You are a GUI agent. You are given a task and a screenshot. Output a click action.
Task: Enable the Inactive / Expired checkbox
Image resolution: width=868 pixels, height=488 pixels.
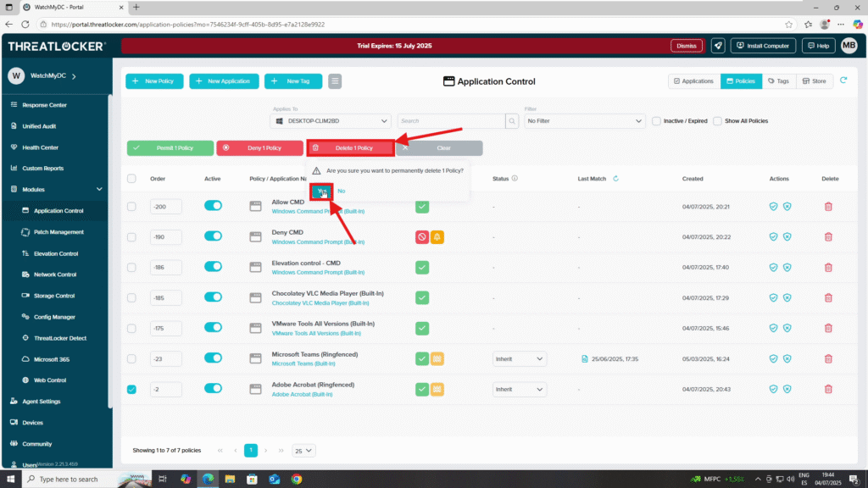coord(656,120)
